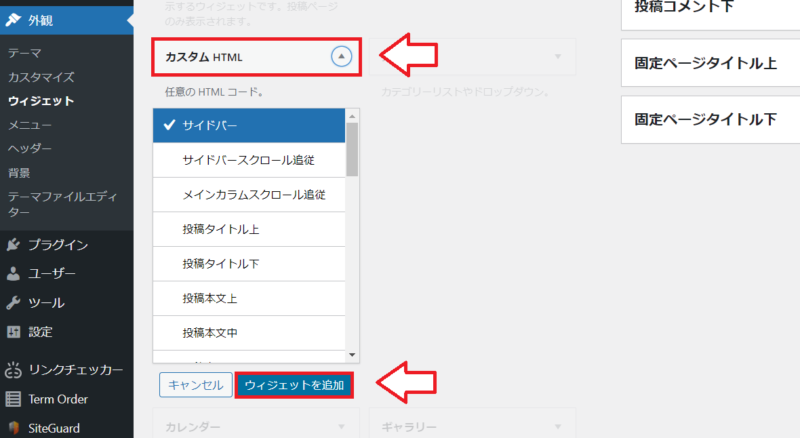This screenshot has height=438, width=800.
Task: Open 背景 submenu item
Action: point(19,173)
